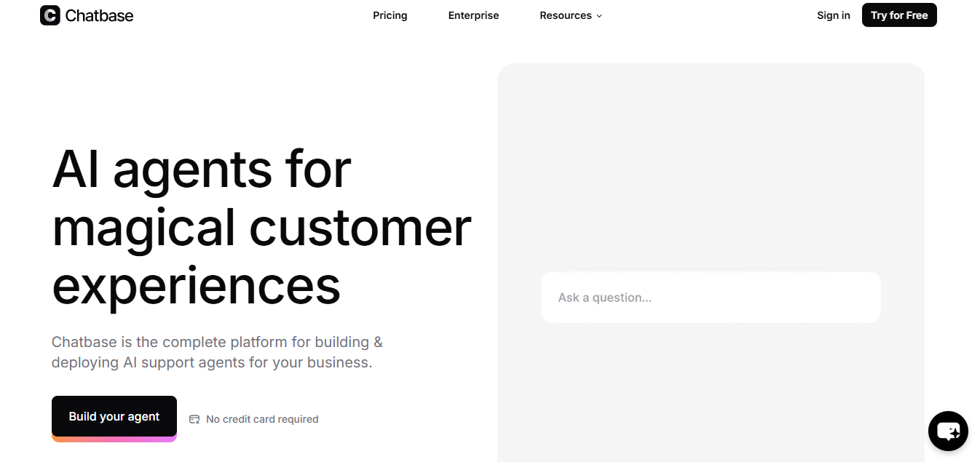Click the Sign in link
Screen dimensions: 980x462
click(x=833, y=15)
